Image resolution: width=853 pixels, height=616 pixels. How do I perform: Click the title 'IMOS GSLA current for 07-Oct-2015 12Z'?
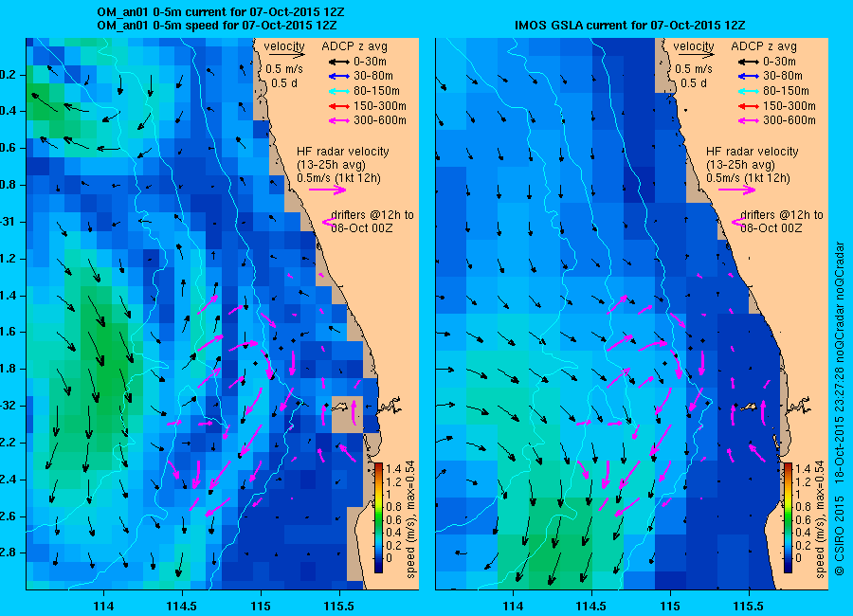[x=629, y=25]
